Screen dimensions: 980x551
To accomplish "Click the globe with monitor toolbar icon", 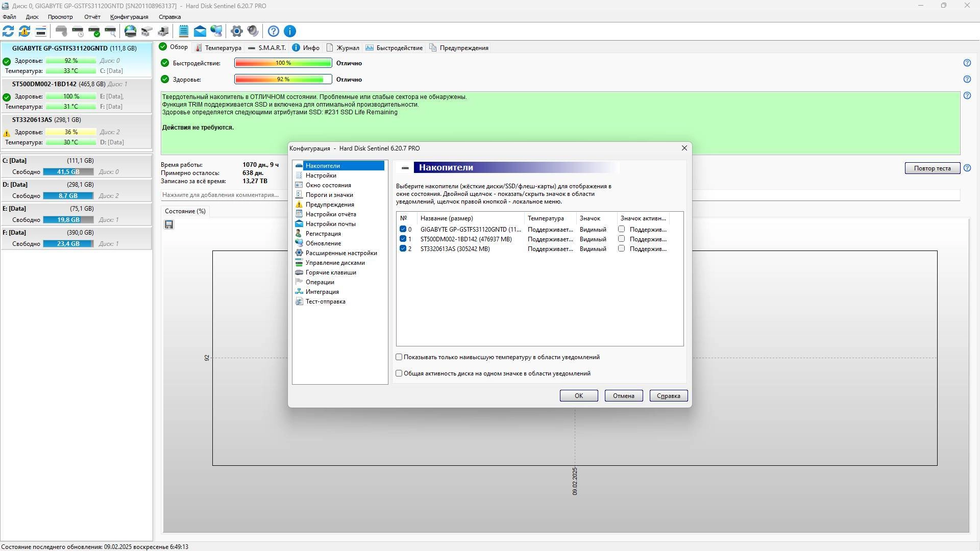I will click(x=216, y=31).
